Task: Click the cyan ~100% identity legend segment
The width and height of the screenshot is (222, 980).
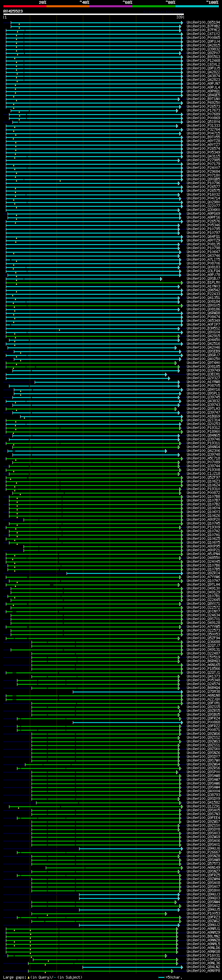Action: point(197,6)
